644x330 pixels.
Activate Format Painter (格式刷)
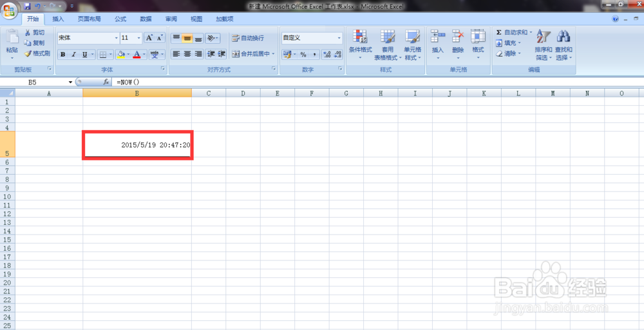[x=37, y=53]
